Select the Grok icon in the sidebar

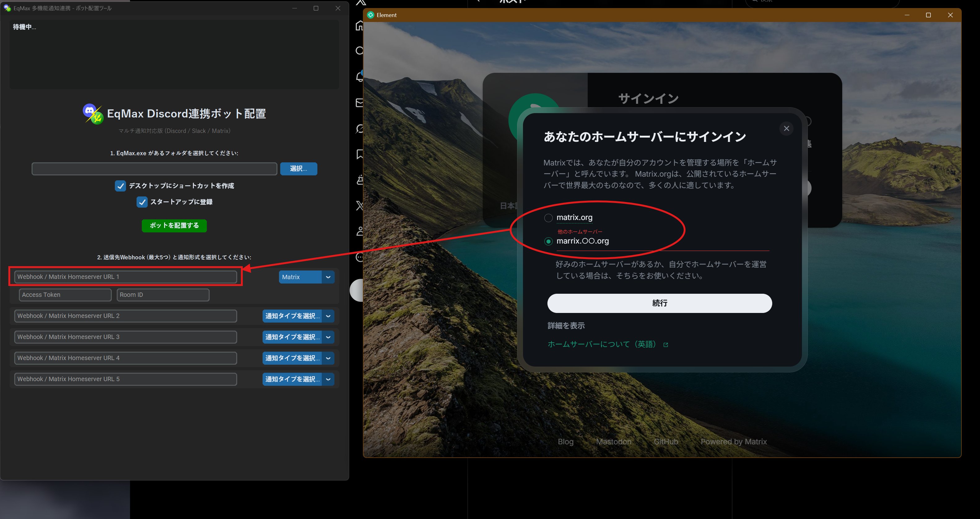click(359, 129)
